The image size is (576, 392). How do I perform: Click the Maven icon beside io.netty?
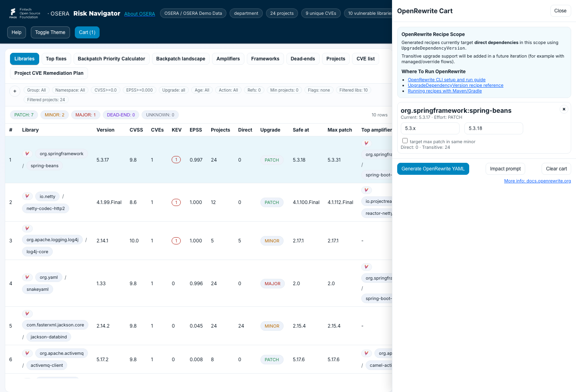coord(27,196)
